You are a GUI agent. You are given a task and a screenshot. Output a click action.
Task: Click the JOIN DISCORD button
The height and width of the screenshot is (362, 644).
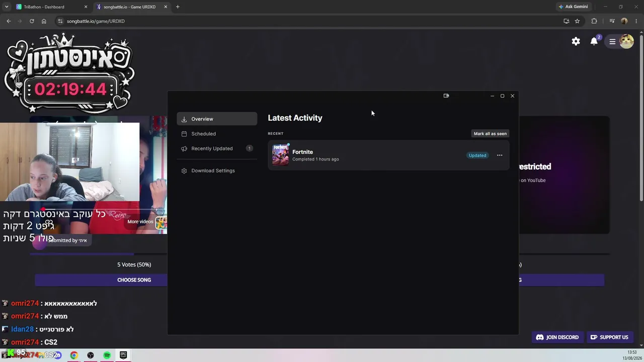pyautogui.click(x=557, y=337)
